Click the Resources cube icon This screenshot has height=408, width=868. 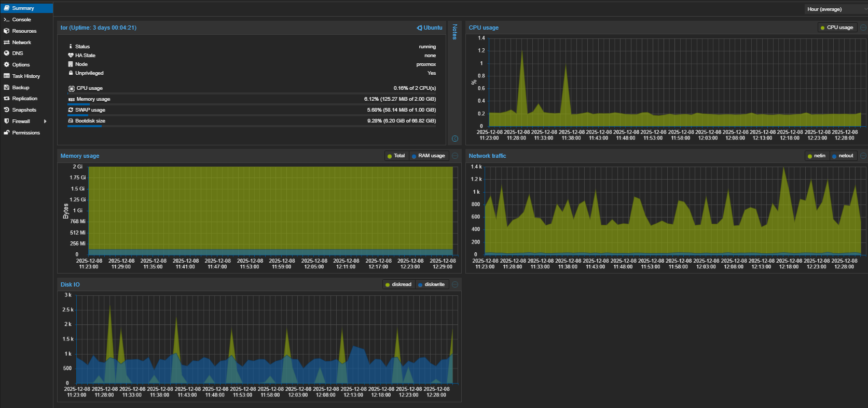(x=7, y=31)
